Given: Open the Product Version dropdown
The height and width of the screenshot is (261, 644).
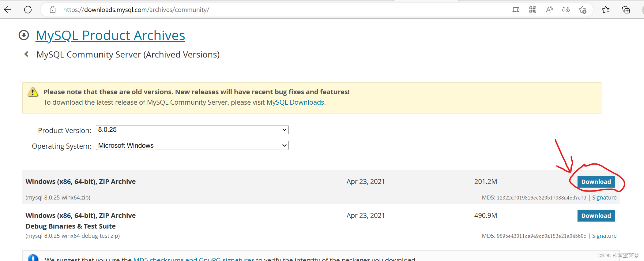Looking at the screenshot, I should 192,130.
